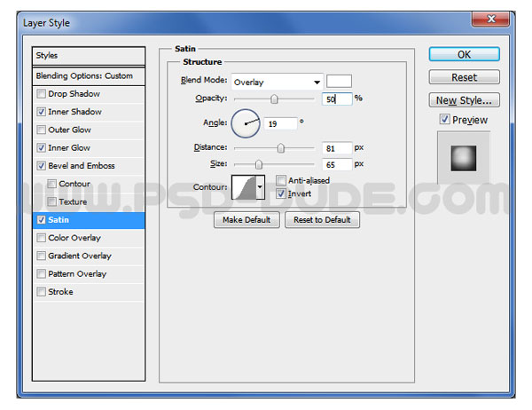Check the Anti-aliased option
Image resolution: width=532 pixels, height=410 pixels.
click(x=281, y=180)
